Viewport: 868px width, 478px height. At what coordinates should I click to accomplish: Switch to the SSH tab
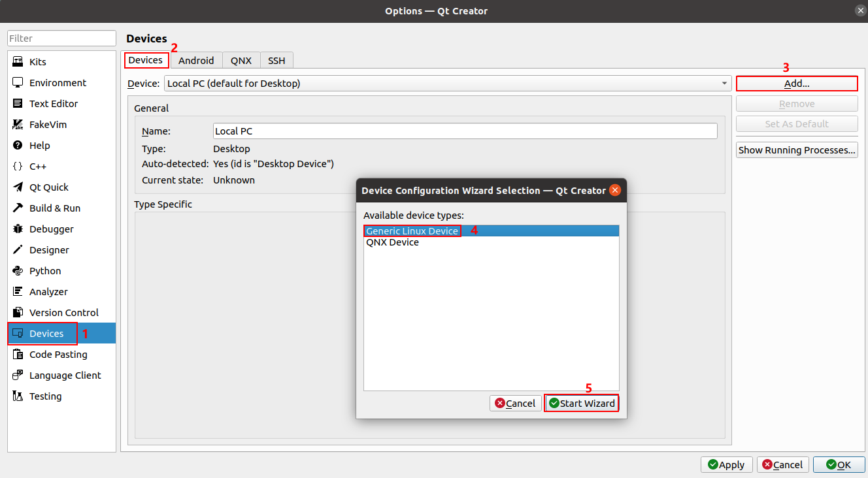pyautogui.click(x=276, y=60)
